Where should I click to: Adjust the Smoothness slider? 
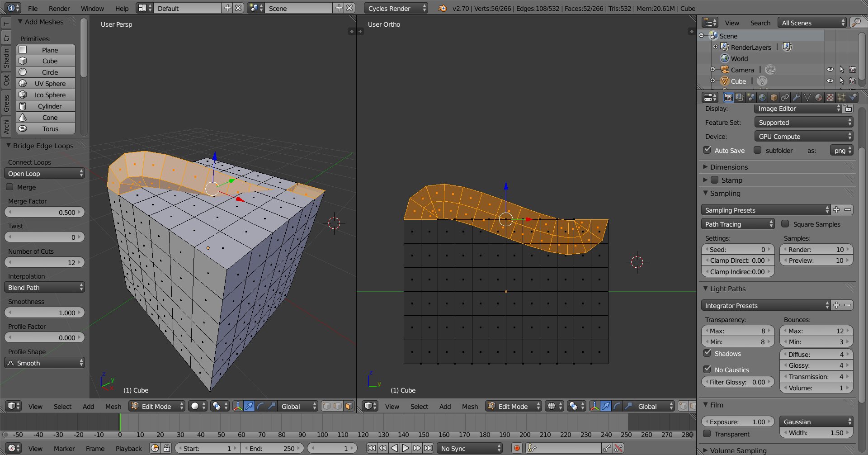pos(44,313)
